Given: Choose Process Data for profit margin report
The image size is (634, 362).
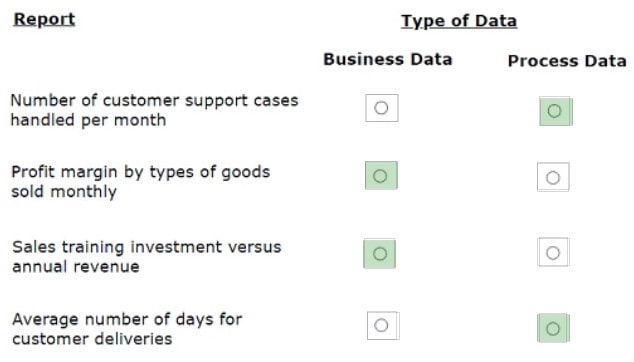Looking at the screenshot, I should (x=553, y=177).
